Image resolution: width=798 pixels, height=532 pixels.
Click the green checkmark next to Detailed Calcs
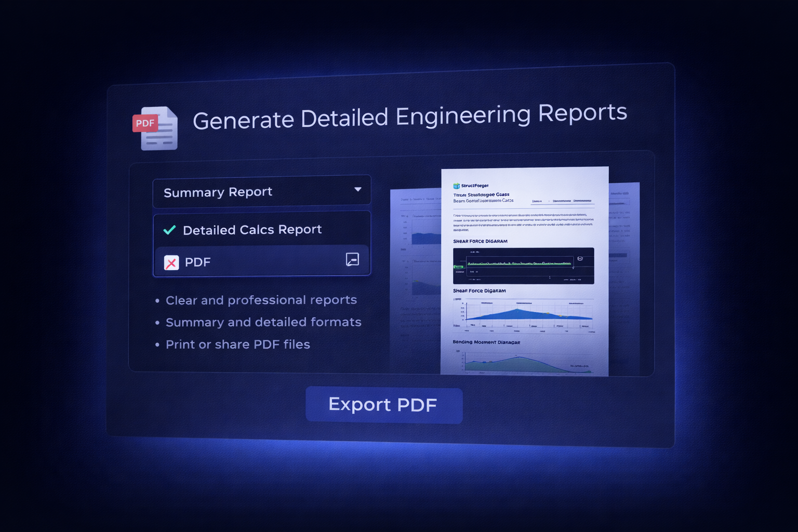click(169, 230)
